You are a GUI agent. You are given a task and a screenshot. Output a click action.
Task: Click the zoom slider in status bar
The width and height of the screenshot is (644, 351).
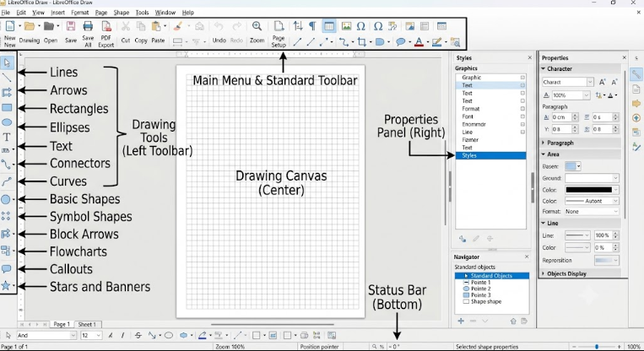click(x=597, y=347)
